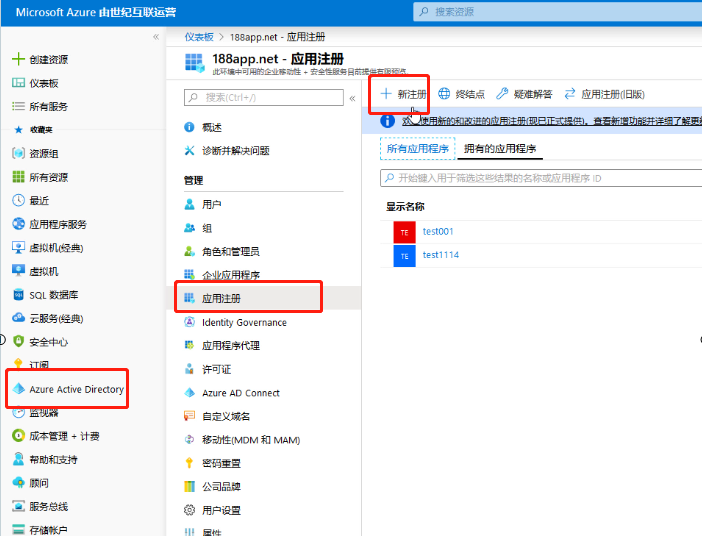702x536 pixels.
Task: Focus the top 搜索资源 search bar
Action: [x=557, y=12]
